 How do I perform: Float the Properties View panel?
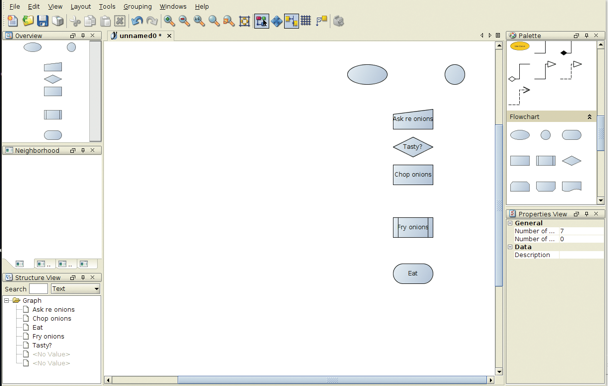(x=576, y=214)
